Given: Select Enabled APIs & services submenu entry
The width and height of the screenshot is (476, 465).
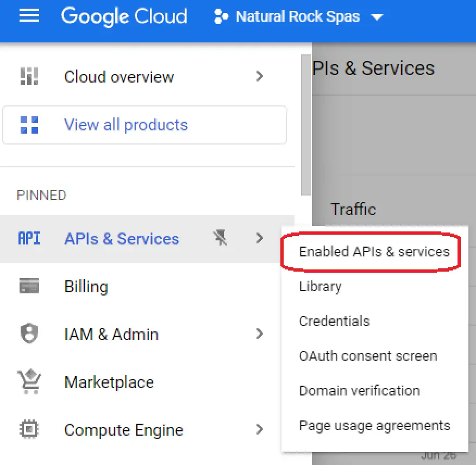Looking at the screenshot, I should click(374, 252).
